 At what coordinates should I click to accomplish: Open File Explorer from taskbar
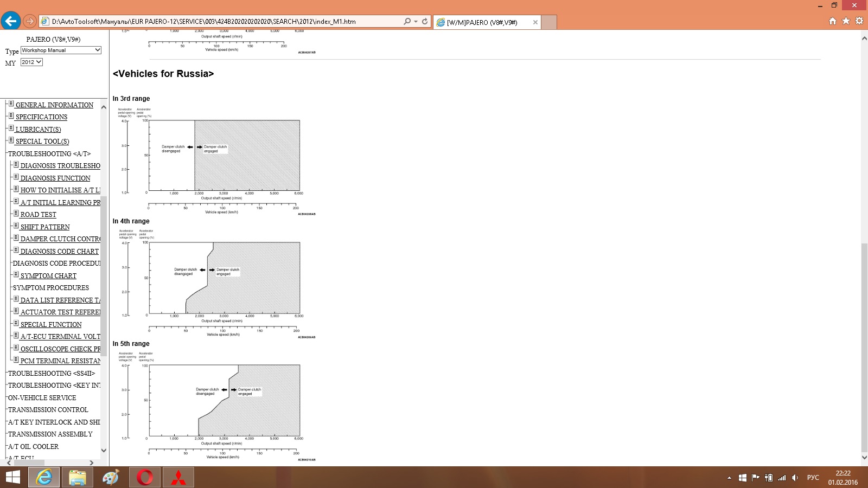coord(78,478)
